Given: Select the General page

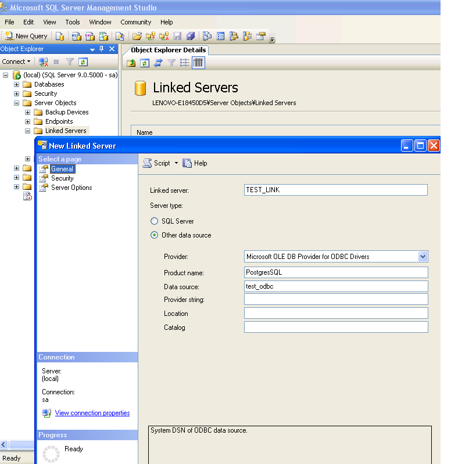Looking at the screenshot, I should [x=62, y=169].
